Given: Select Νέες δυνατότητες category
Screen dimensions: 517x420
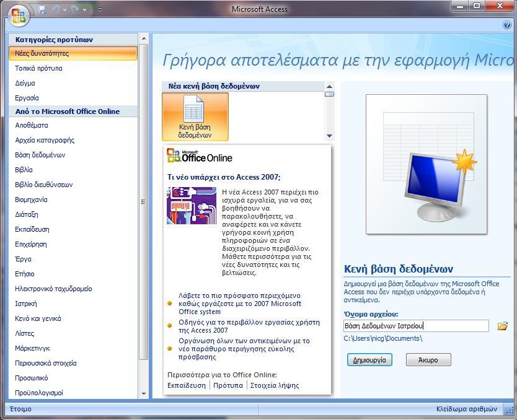Looking at the screenshot, I should click(x=73, y=53).
